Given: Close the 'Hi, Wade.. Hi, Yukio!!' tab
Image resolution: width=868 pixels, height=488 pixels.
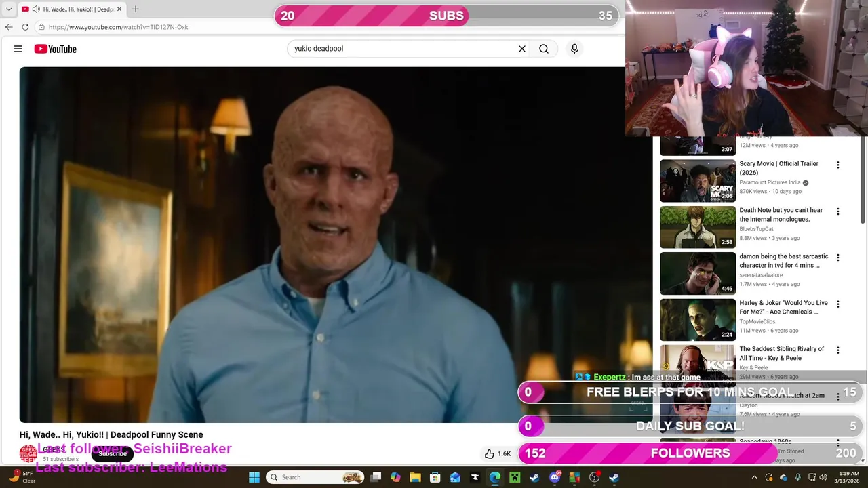Looking at the screenshot, I should click(x=120, y=9).
